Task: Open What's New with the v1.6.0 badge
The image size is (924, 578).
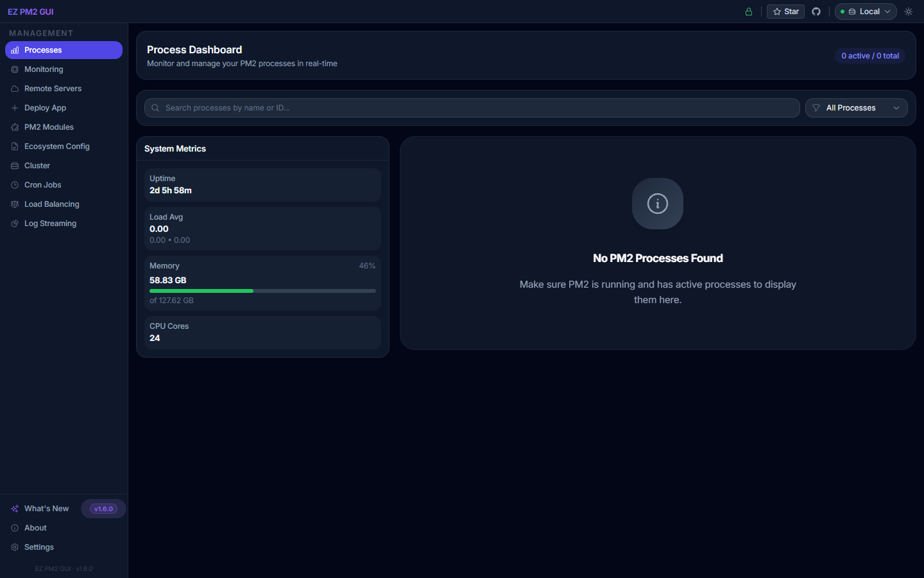Action: [103, 508]
